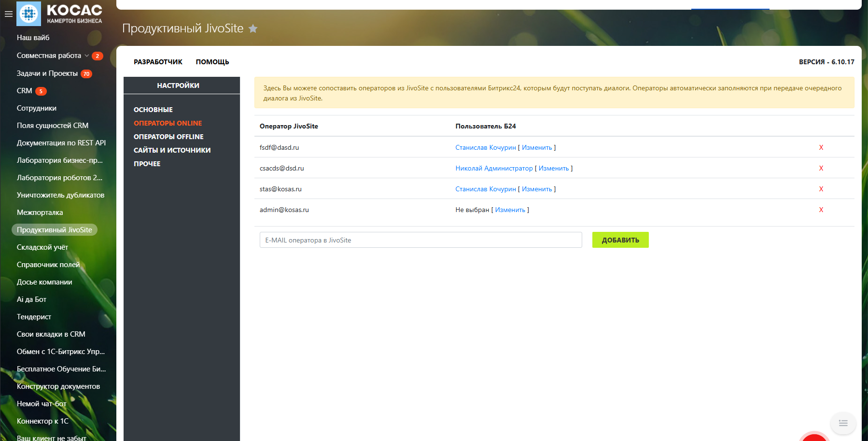Toggle the hamburger sidebar menu icon

click(x=8, y=14)
